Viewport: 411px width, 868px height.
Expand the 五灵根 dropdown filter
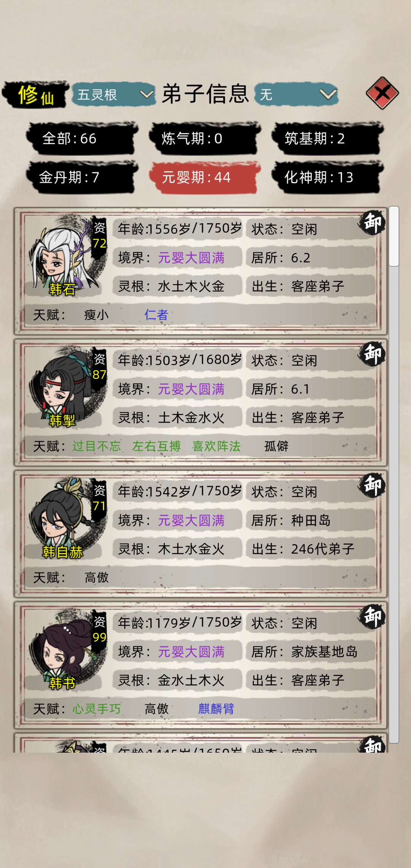113,94
